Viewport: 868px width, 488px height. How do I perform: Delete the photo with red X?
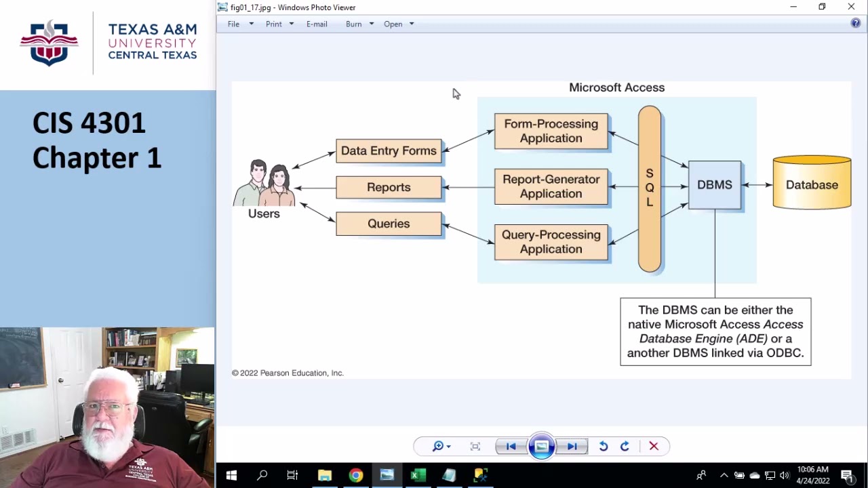[x=654, y=446]
